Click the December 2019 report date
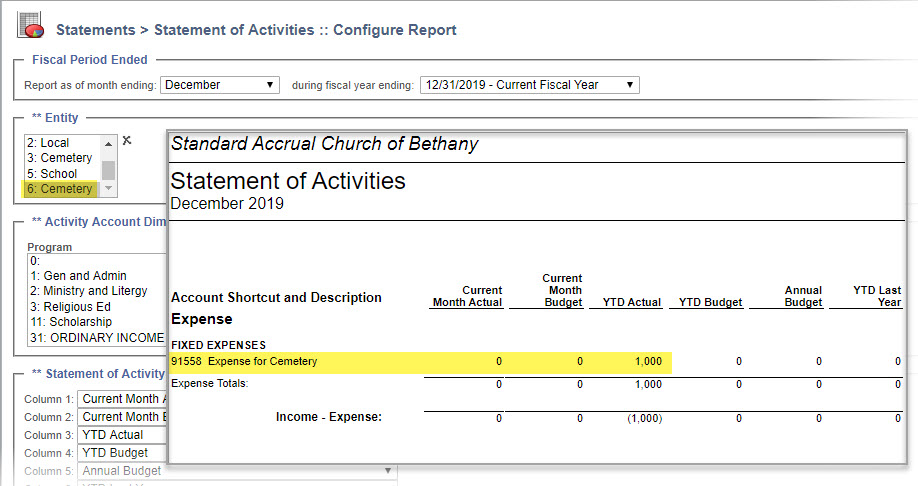Screen dimensions: 918x486 pyautogui.click(x=227, y=204)
